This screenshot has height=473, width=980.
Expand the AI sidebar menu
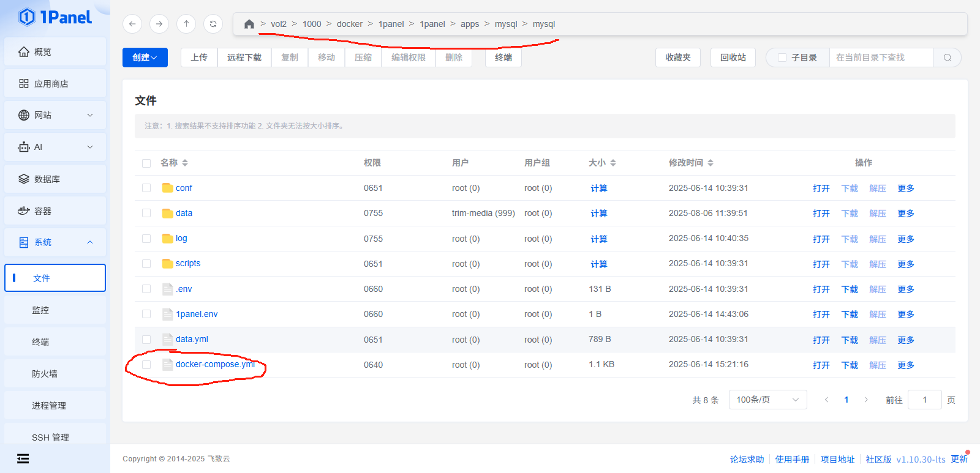(x=55, y=147)
